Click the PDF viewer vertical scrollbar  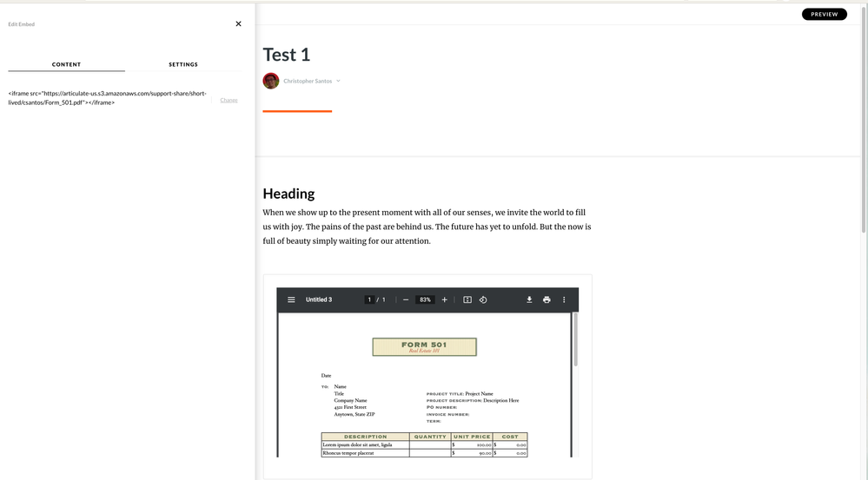(x=575, y=339)
